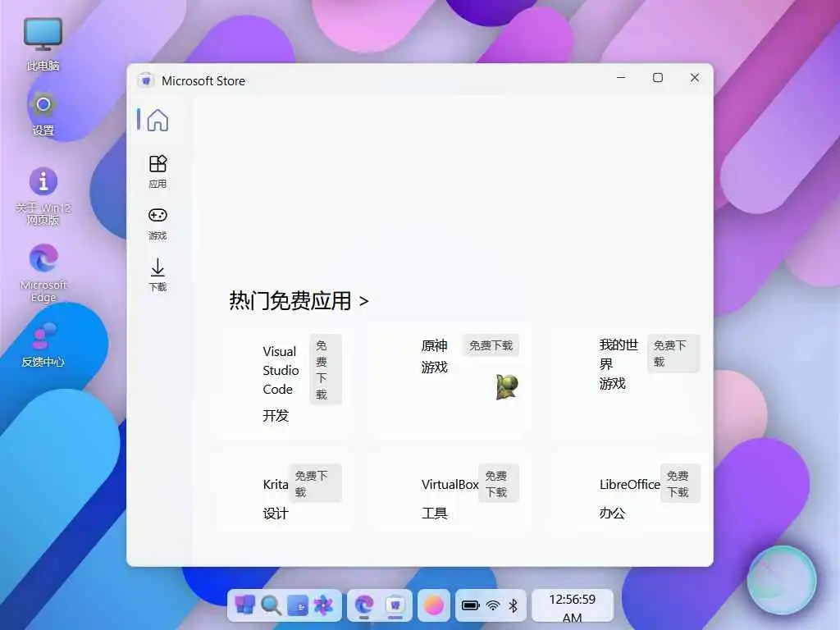Image resolution: width=840 pixels, height=630 pixels.
Task: Open 此电脑 desktop icon
Action: (43, 44)
